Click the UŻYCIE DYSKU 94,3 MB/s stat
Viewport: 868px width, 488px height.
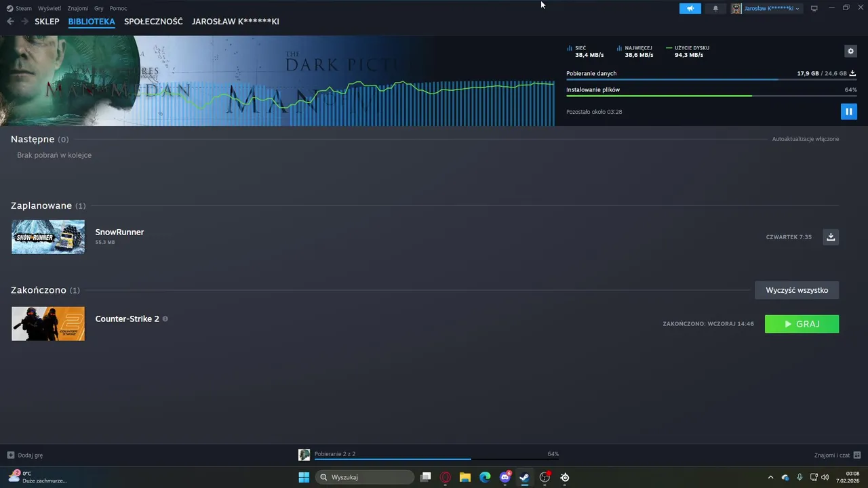click(x=688, y=52)
